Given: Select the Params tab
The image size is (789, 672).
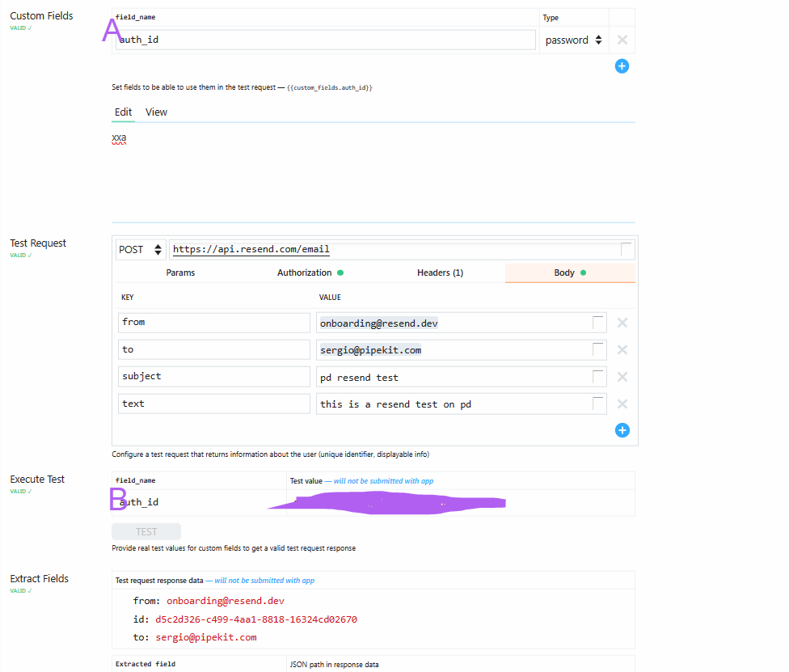Looking at the screenshot, I should click(x=180, y=273).
